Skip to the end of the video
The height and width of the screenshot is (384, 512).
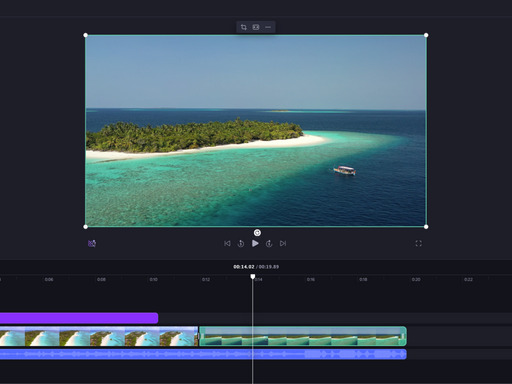(x=283, y=244)
